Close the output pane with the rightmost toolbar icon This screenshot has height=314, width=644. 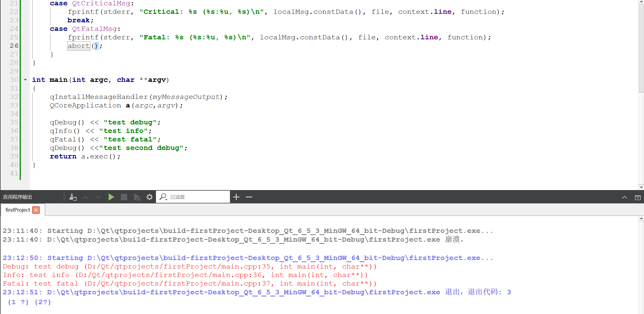pos(638,197)
